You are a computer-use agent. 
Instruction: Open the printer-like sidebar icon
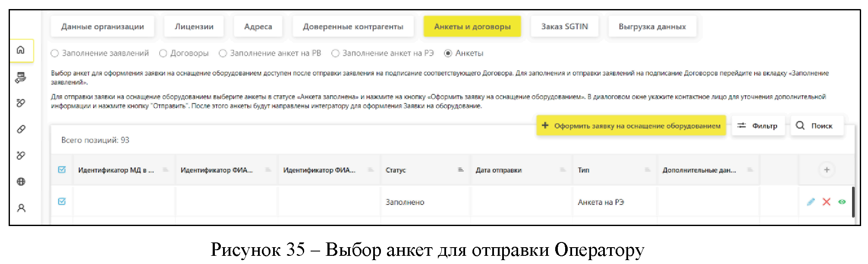[21, 78]
